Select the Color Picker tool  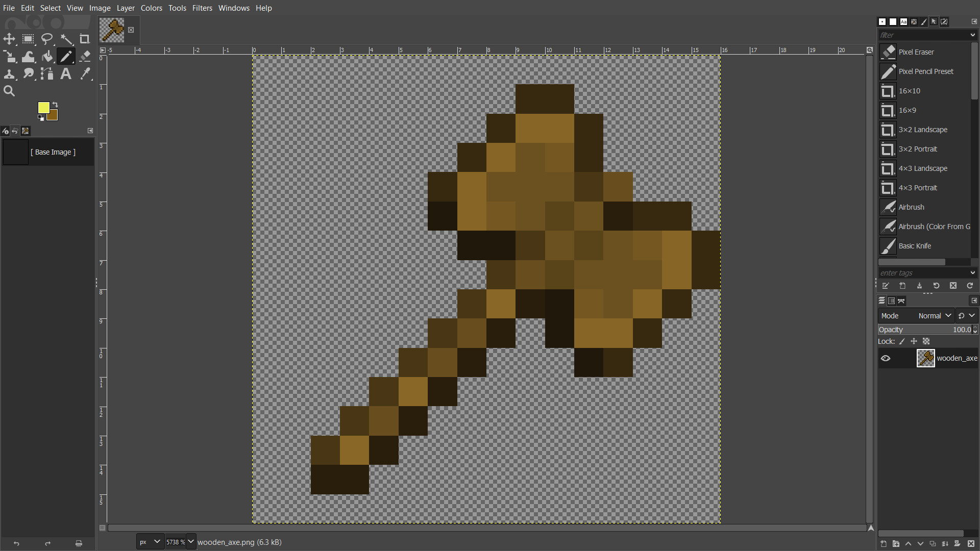pos(85,74)
